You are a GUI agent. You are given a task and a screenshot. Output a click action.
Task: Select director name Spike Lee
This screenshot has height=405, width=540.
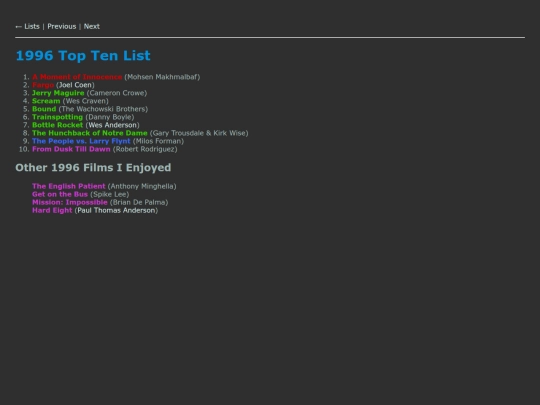(x=110, y=194)
